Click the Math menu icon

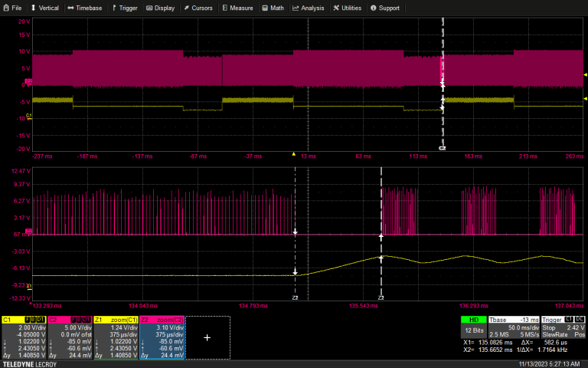[x=265, y=8]
